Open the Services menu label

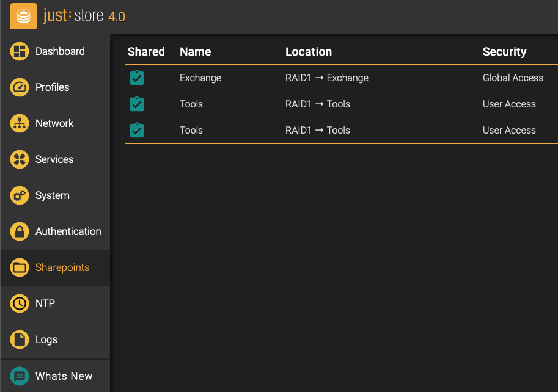point(54,159)
